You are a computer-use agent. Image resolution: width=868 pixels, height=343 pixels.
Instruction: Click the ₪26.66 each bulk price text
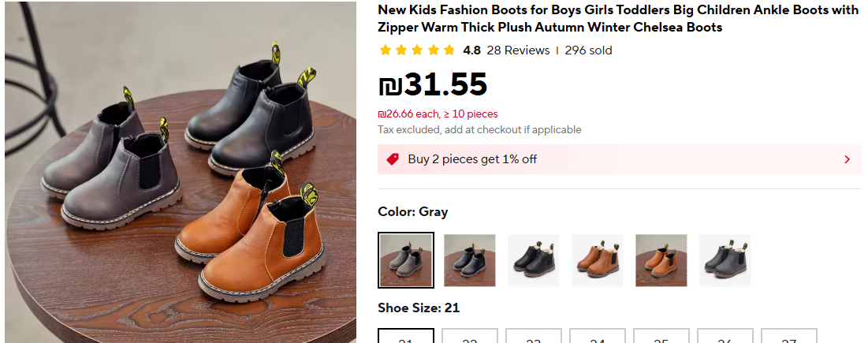[438, 114]
